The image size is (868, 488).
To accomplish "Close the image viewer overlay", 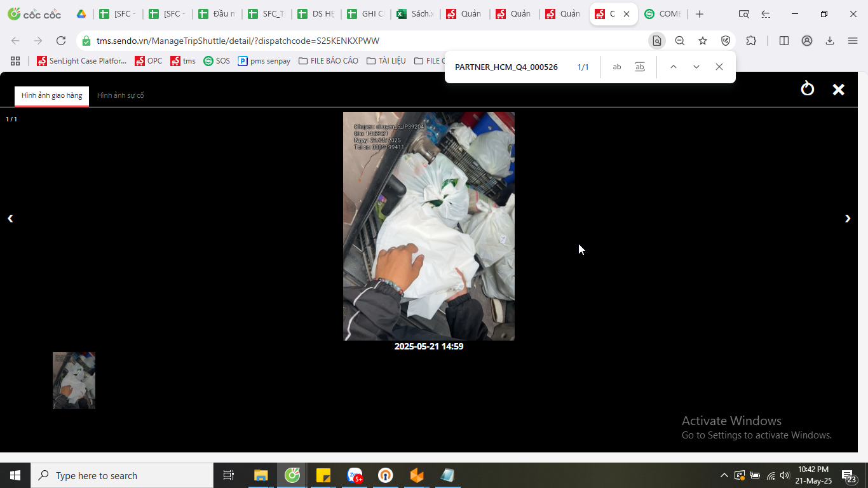I will (x=838, y=90).
